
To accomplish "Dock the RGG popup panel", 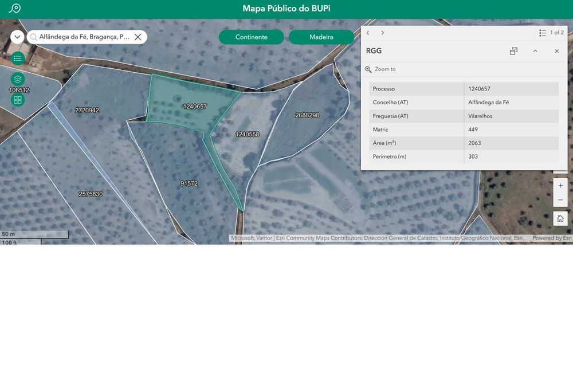I will coord(513,51).
